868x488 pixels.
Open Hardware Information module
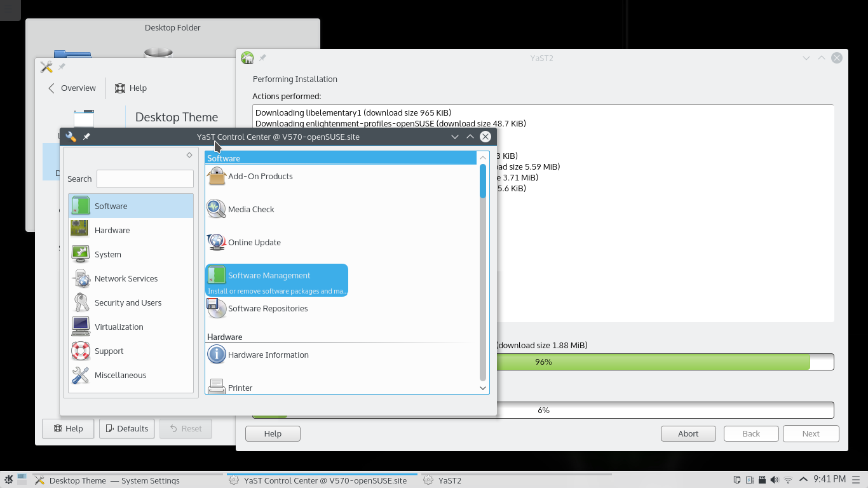(x=258, y=355)
